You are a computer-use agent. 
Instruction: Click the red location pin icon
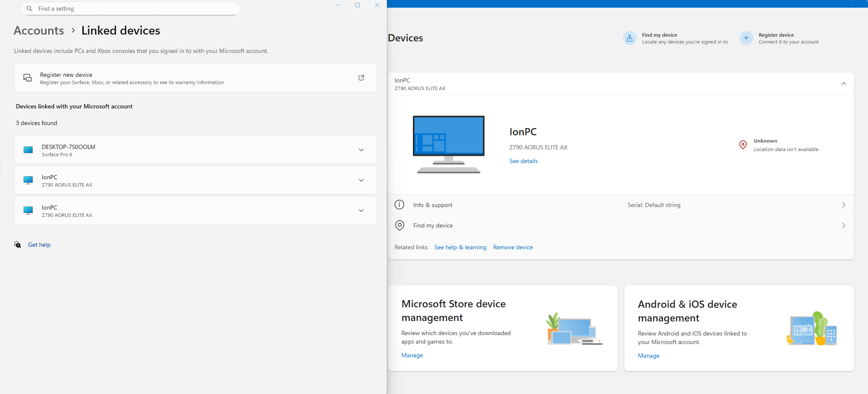point(743,145)
